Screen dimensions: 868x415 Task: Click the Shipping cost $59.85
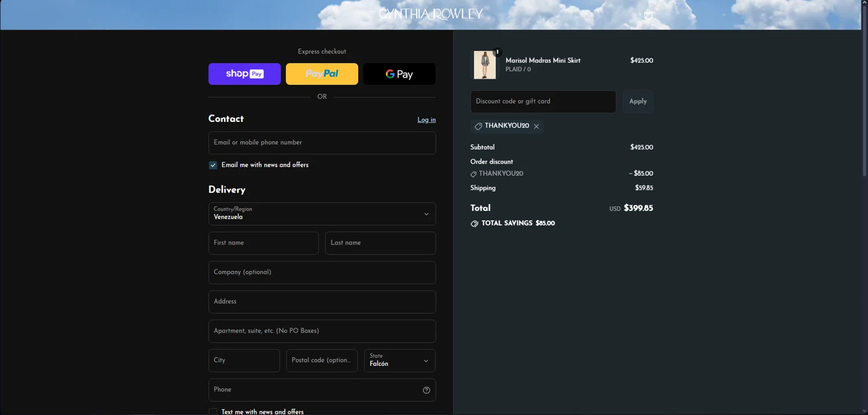(644, 188)
